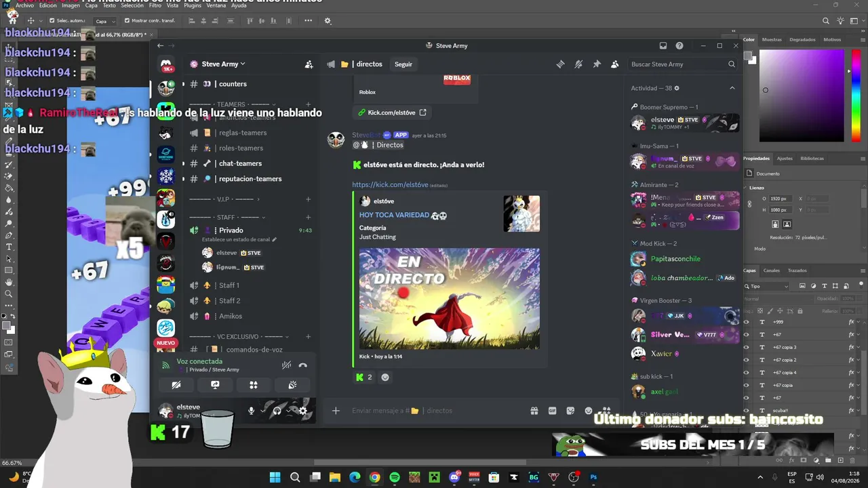
Task: Show pinned messages in directos channel
Action: tap(597, 64)
